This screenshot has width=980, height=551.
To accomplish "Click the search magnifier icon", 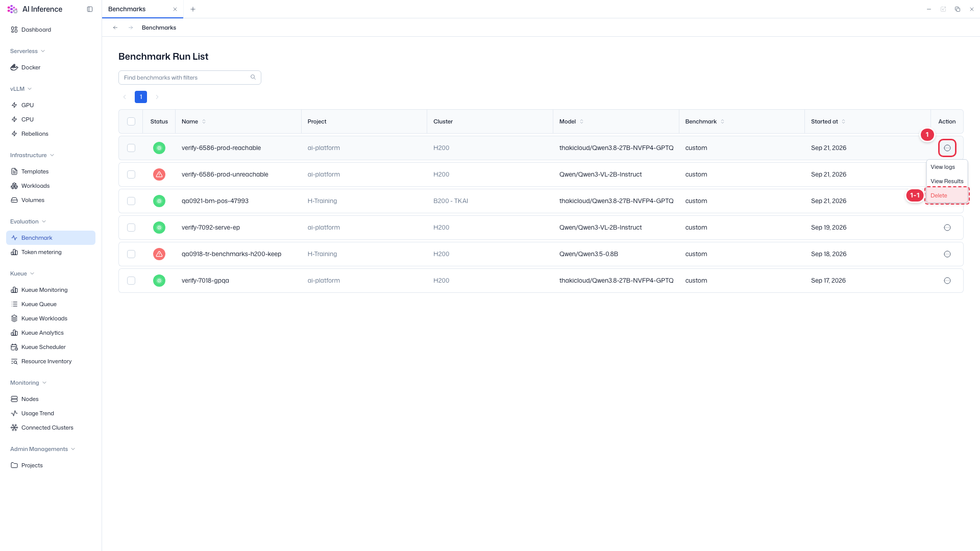I will [x=253, y=78].
